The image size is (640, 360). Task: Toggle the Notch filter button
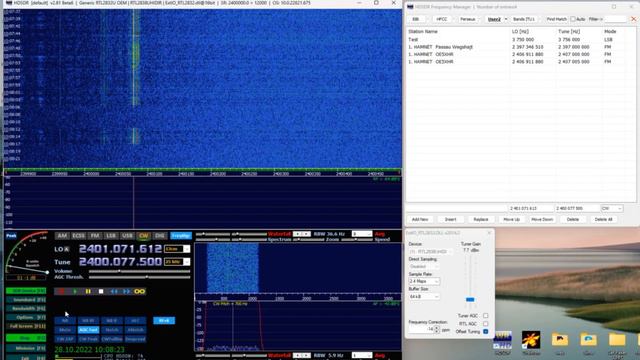click(x=112, y=330)
